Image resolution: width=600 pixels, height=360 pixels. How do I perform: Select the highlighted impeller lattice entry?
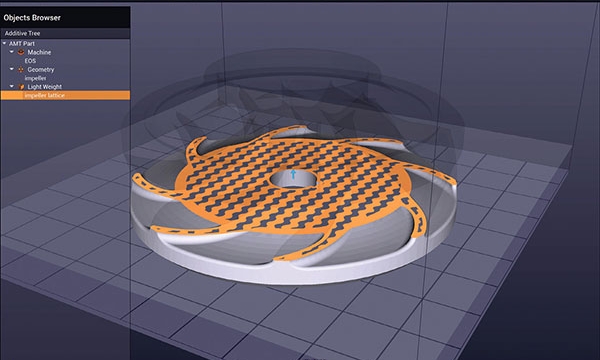coord(65,95)
